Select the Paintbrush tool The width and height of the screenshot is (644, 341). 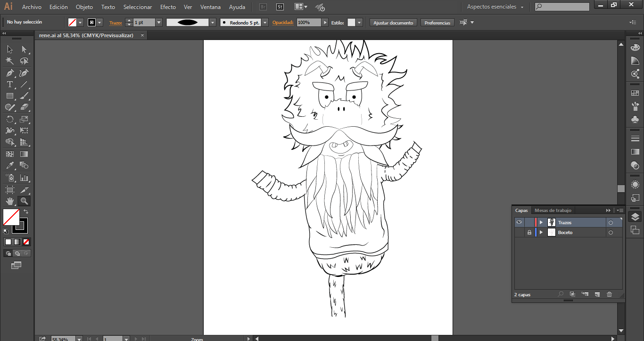point(24,96)
